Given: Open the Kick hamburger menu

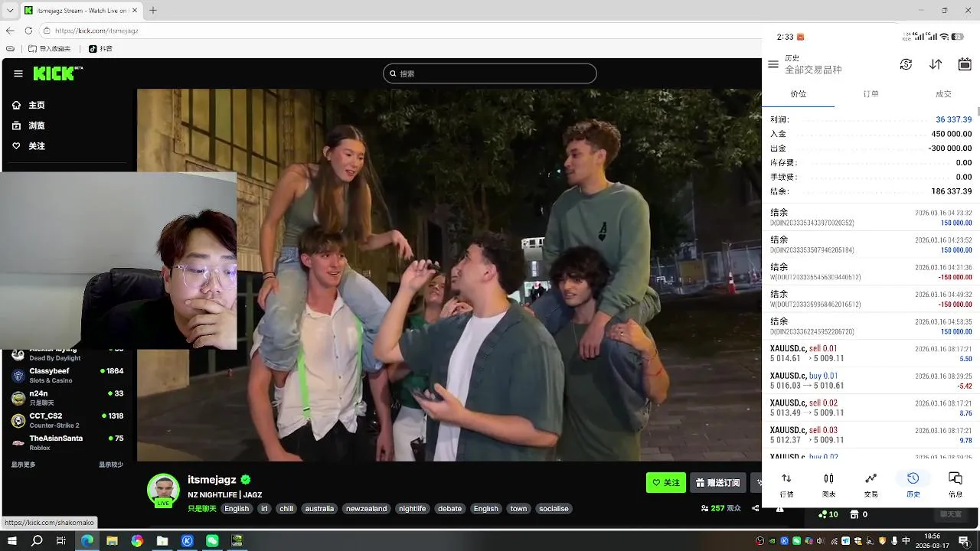Looking at the screenshot, I should click(x=18, y=73).
